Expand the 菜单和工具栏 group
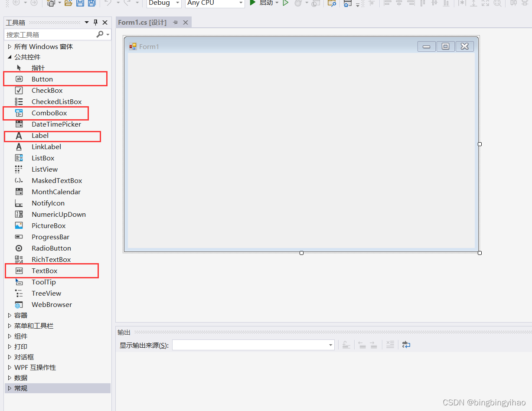 pyautogui.click(x=10, y=326)
